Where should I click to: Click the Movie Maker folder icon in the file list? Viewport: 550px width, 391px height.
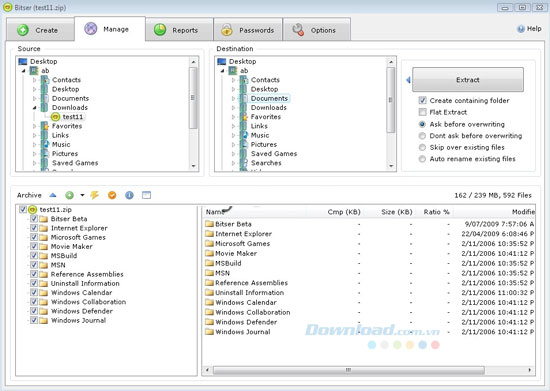(x=209, y=253)
